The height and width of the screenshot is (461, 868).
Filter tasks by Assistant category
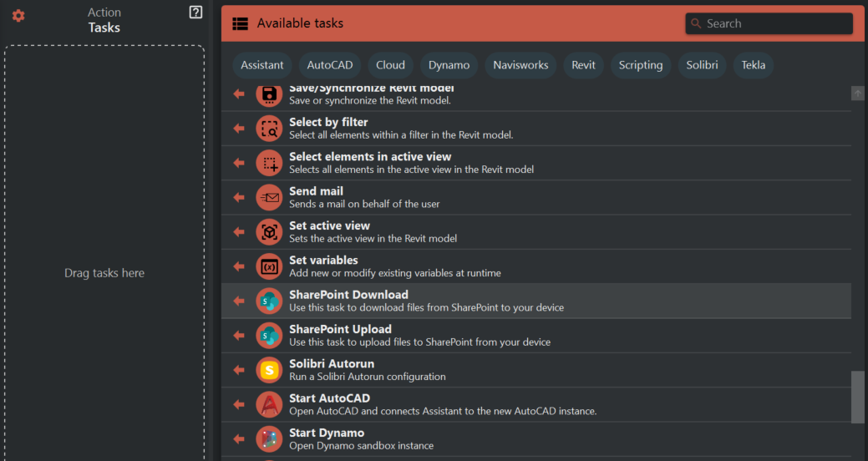click(261, 65)
